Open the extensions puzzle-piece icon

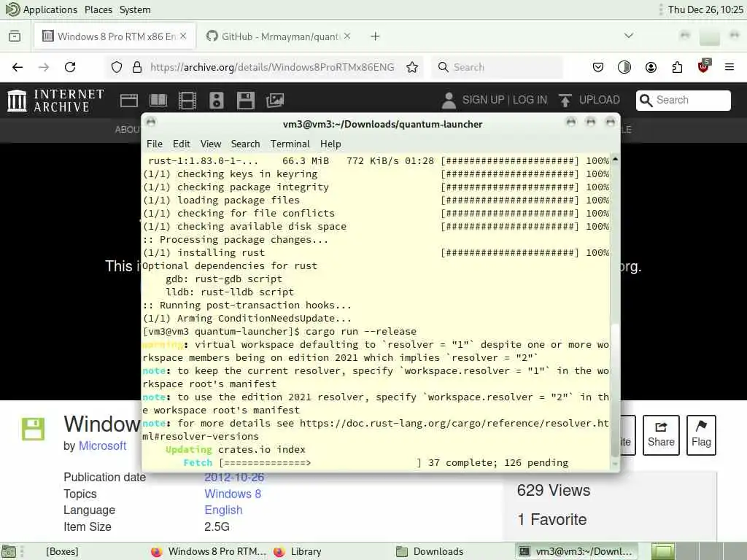coord(677,67)
